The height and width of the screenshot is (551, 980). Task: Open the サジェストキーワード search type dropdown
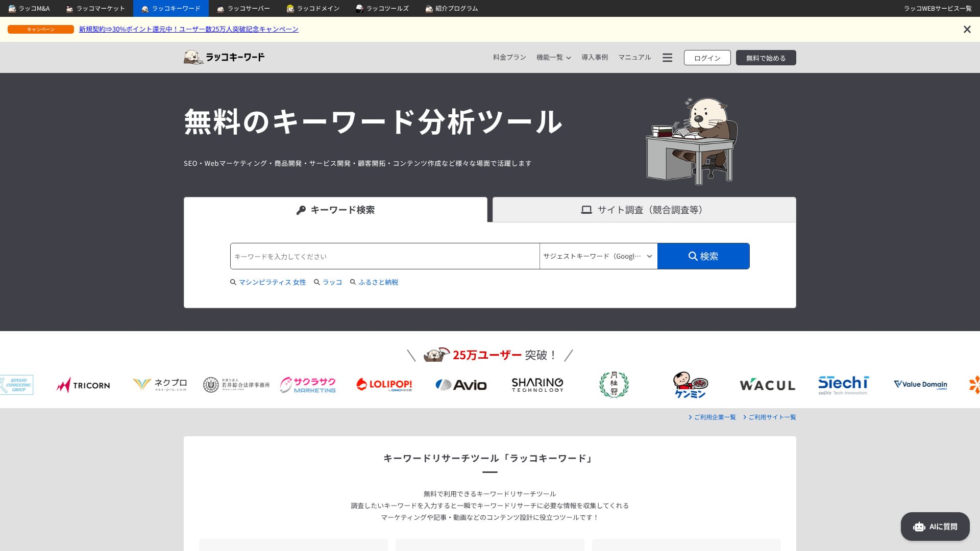coord(598,256)
